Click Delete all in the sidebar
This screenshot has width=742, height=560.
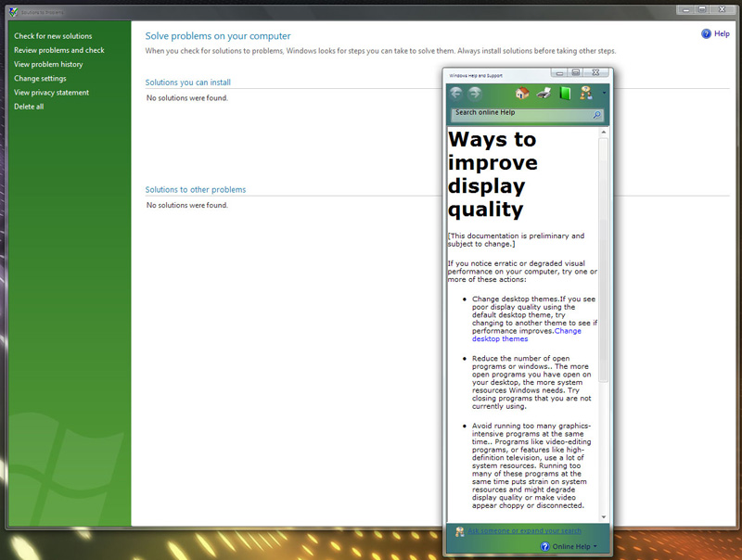pyautogui.click(x=29, y=107)
